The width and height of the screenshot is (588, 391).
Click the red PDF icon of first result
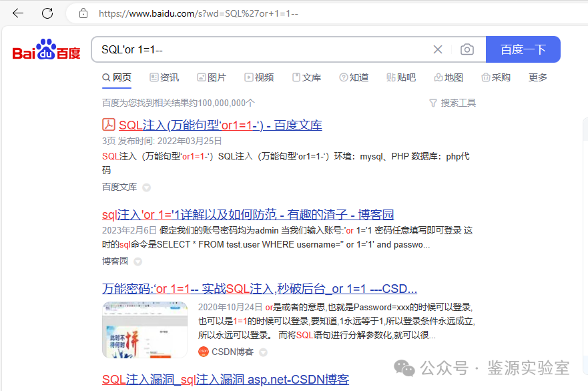tap(109, 125)
